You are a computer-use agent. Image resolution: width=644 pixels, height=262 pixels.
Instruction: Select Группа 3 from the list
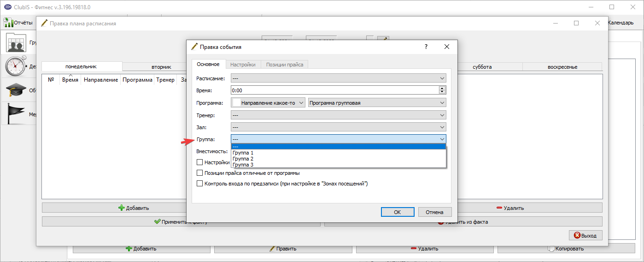tap(339, 165)
